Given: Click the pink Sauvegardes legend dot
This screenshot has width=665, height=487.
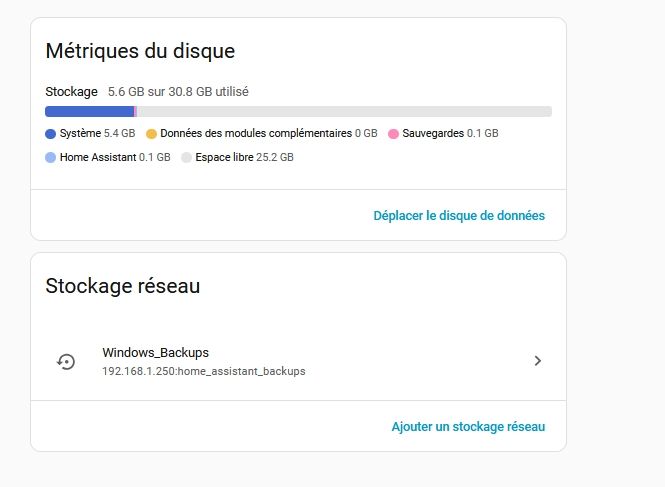Looking at the screenshot, I should tap(393, 133).
